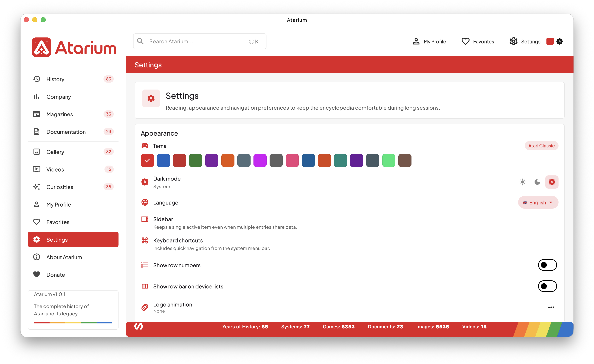594x364 pixels.
Task: Click the Donate filled heart icon
Action: click(x=36, y=275)
